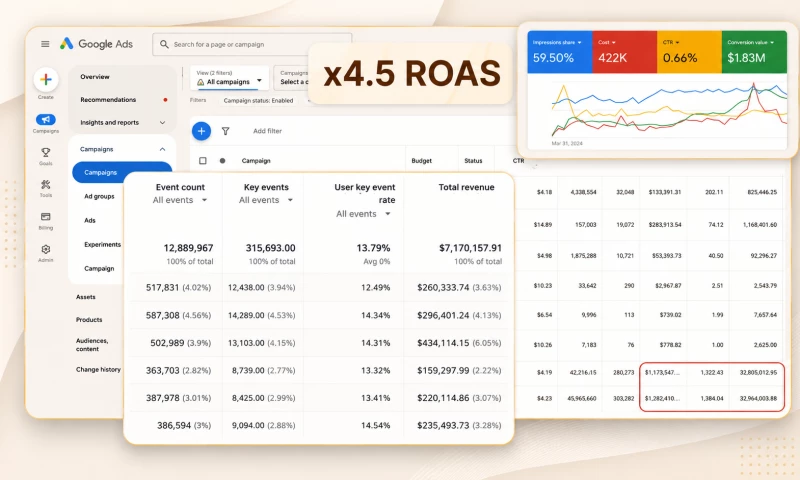The height and width of the screenshot is (480, 800).
Task: Open Products in the navigation
Action: 89,320
